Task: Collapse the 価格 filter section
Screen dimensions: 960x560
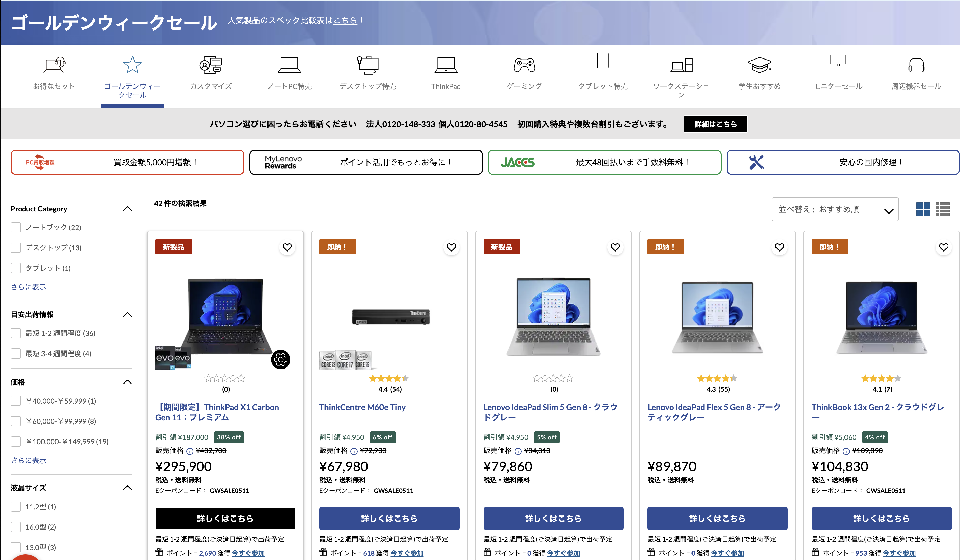Action: click(128, 382)
